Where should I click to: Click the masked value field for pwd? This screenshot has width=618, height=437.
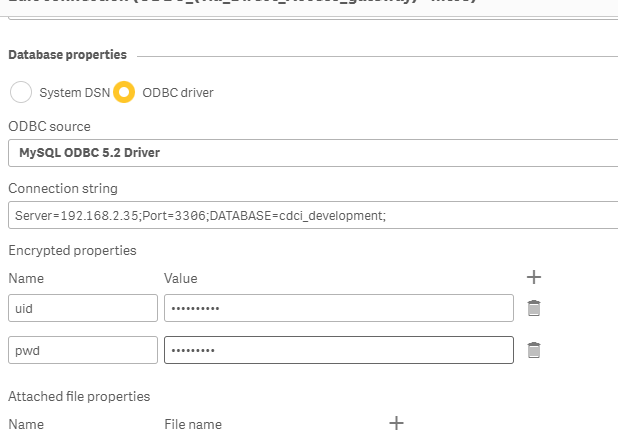[338, 350]
